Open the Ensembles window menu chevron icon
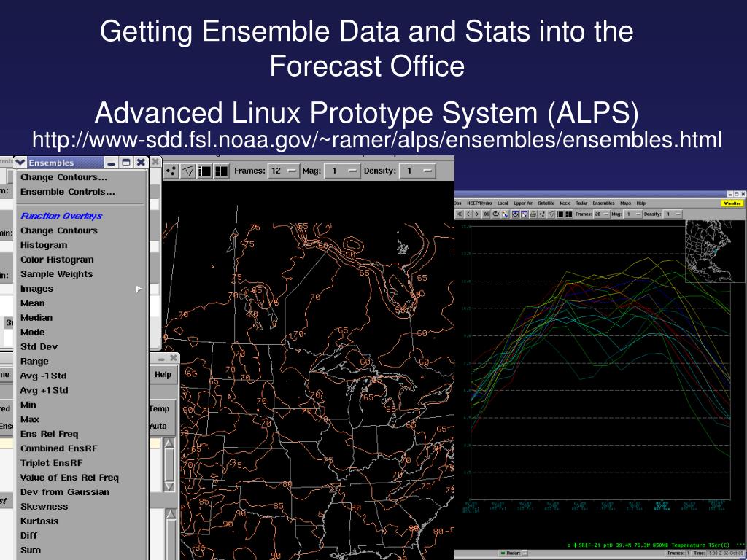The height and width of the screenshot is (560, 747). (x=20, y=163)
